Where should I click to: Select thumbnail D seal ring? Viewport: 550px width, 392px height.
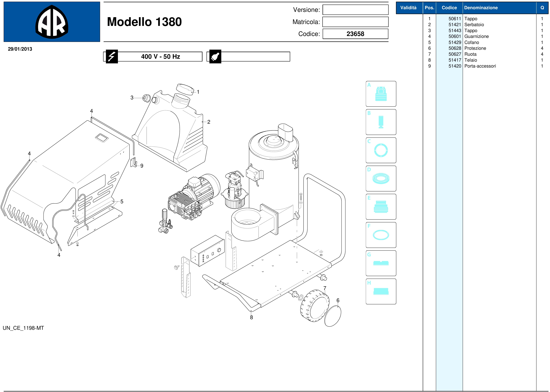point(381,178)
